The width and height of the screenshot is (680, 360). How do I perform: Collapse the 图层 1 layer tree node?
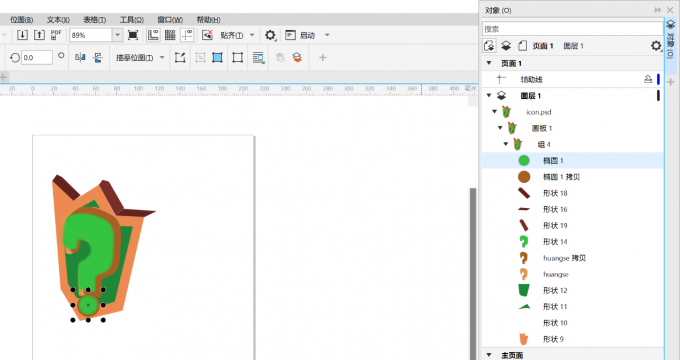(x=489, y=95)
